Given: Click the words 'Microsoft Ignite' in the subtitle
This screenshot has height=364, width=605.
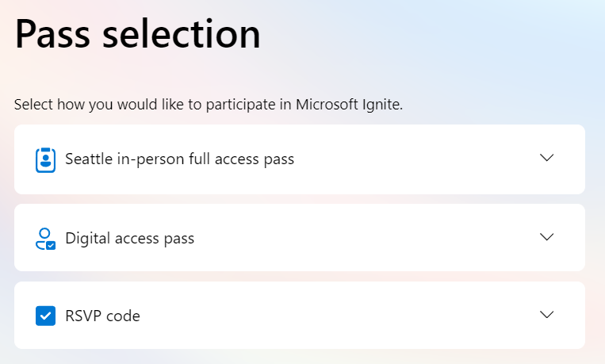Looking at the screenshot, I should pos(349,105).
